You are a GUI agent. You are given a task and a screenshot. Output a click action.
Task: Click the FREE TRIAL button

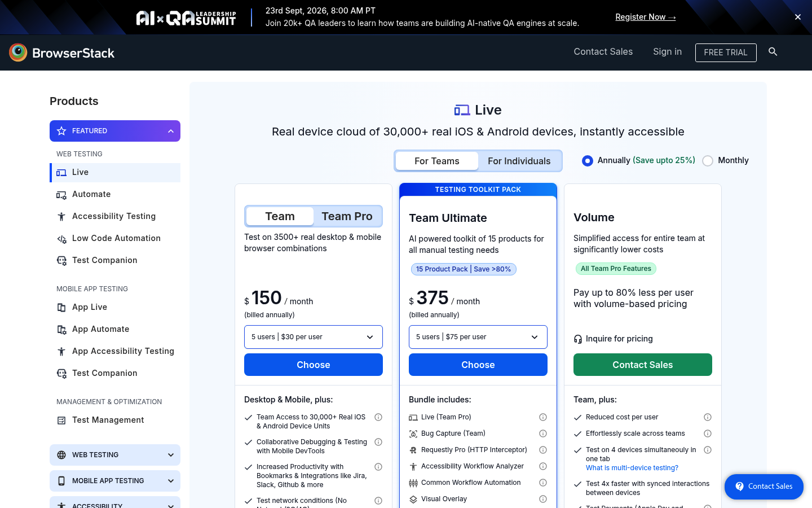(726, 52)
